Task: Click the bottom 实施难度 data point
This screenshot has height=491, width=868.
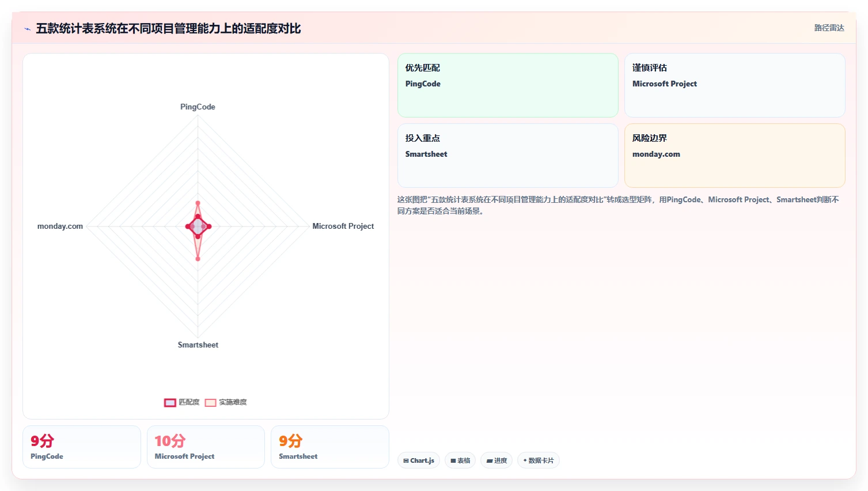Action: [198, 259]
